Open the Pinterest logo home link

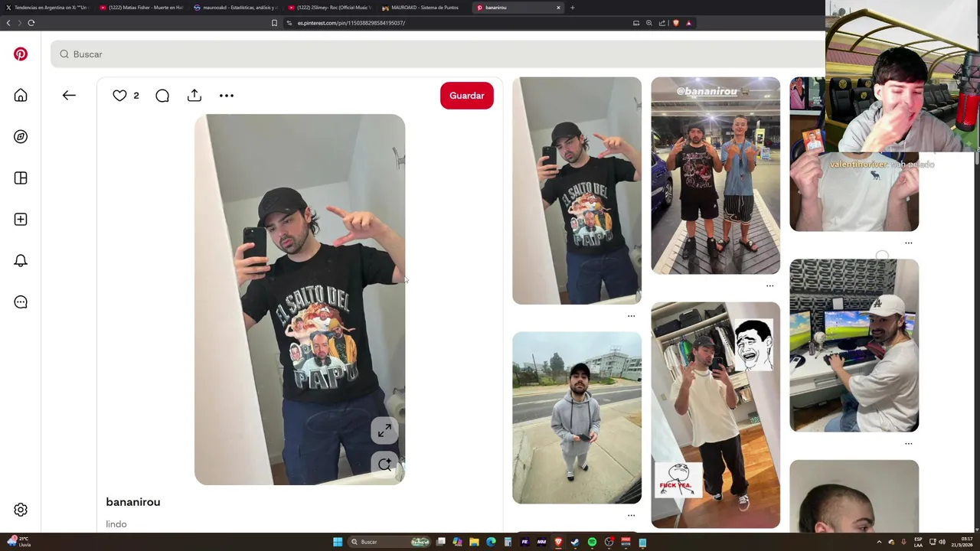coord(21,54)
